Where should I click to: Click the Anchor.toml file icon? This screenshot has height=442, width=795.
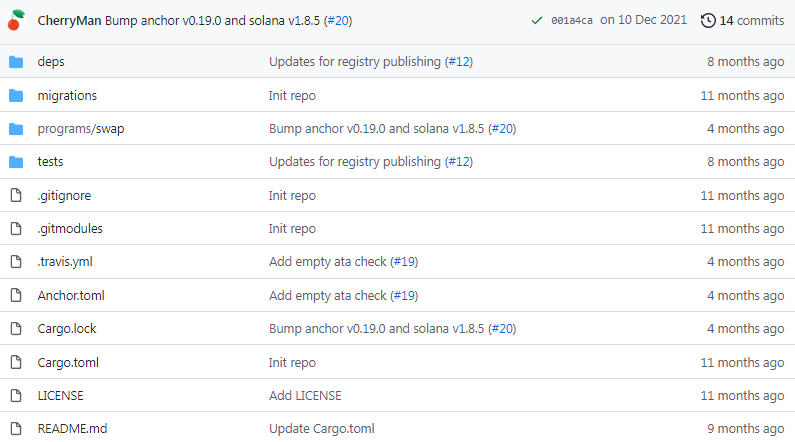point(16,295)
